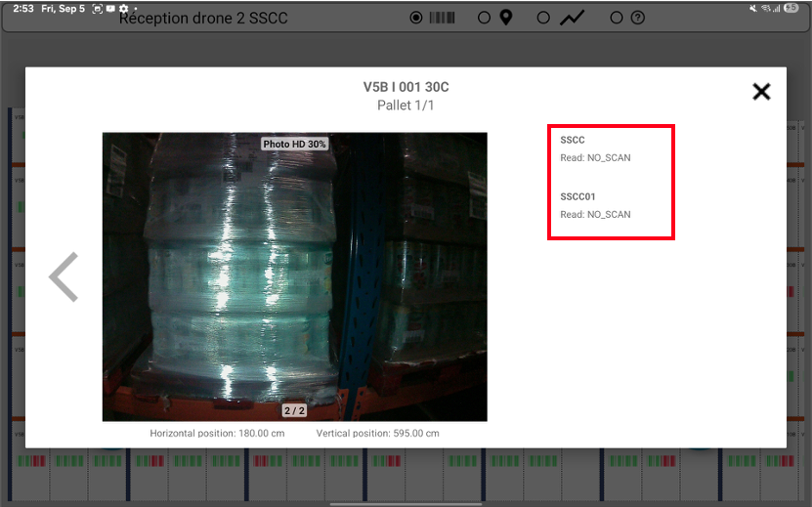Viewport: 812px width, 507px height.
Task: Tap the clock showing 2:53
Action: 23,8
